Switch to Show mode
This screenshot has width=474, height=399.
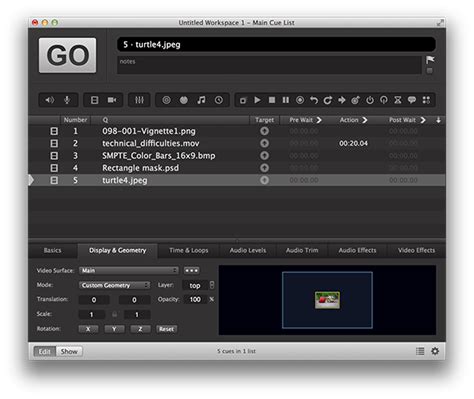(x=69, y=351)
